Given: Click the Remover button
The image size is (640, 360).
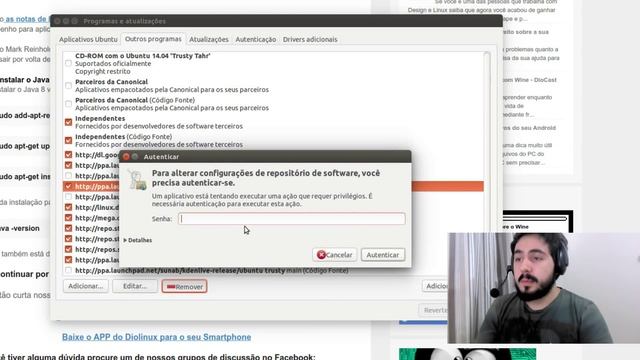Looking at the screenshot, I should coord(184,287).
